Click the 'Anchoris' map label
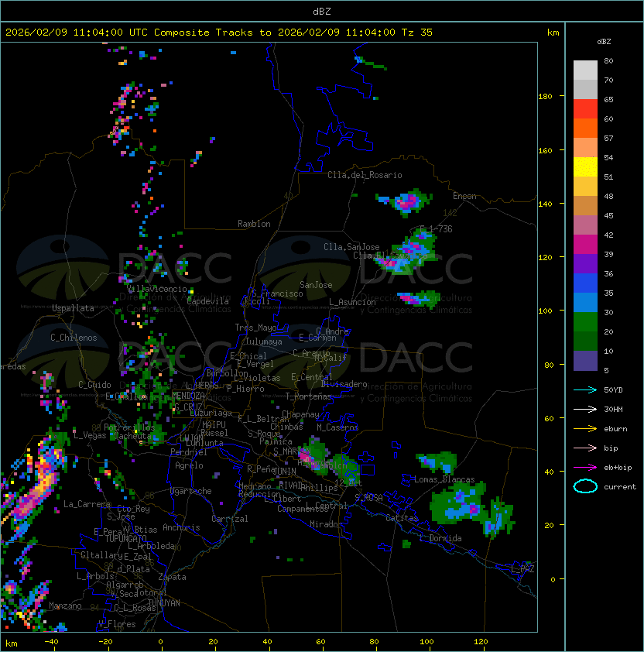Viewport: 644px width, 652px height. pos(181,527)
